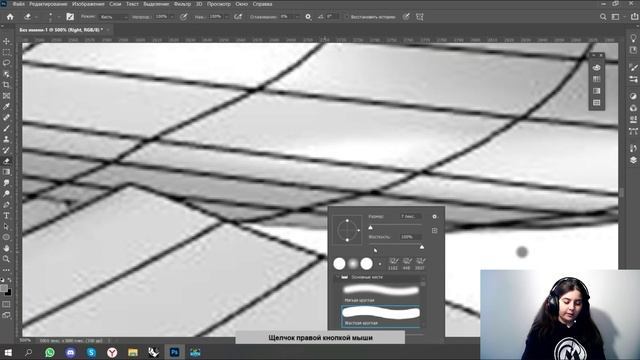The width and height of the screenshot is (640, 360).
Task: Pick the 3937 recent brush
Action: pos(420,264)
